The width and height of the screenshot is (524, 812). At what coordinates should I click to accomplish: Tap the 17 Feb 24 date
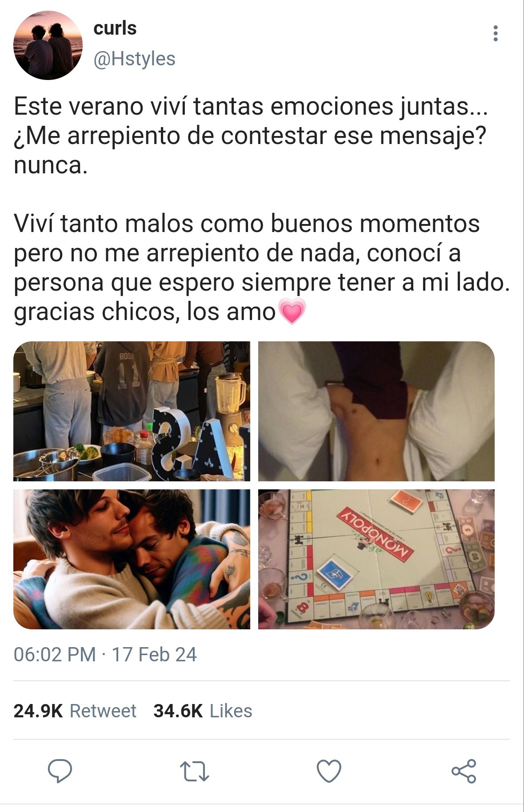[154, 655]
